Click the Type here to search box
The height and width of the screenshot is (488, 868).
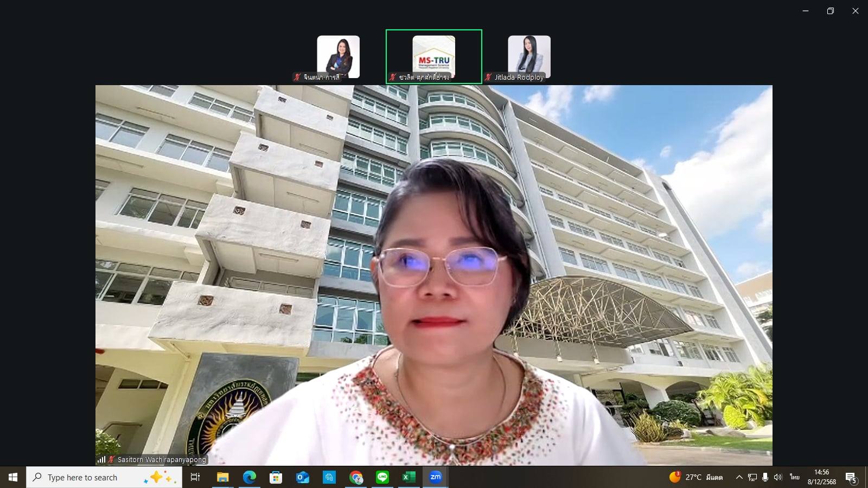[x=103, y=477]
